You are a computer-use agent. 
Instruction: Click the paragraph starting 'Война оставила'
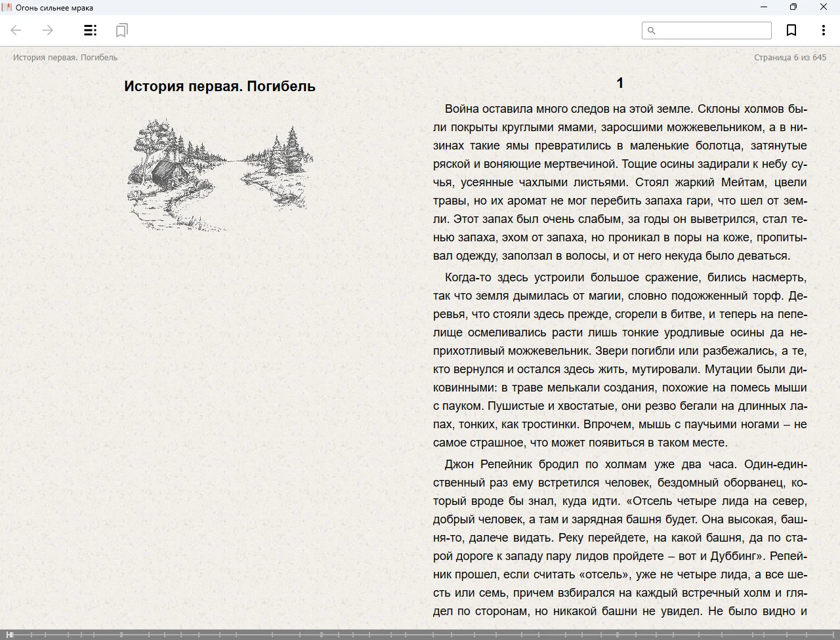619,182
